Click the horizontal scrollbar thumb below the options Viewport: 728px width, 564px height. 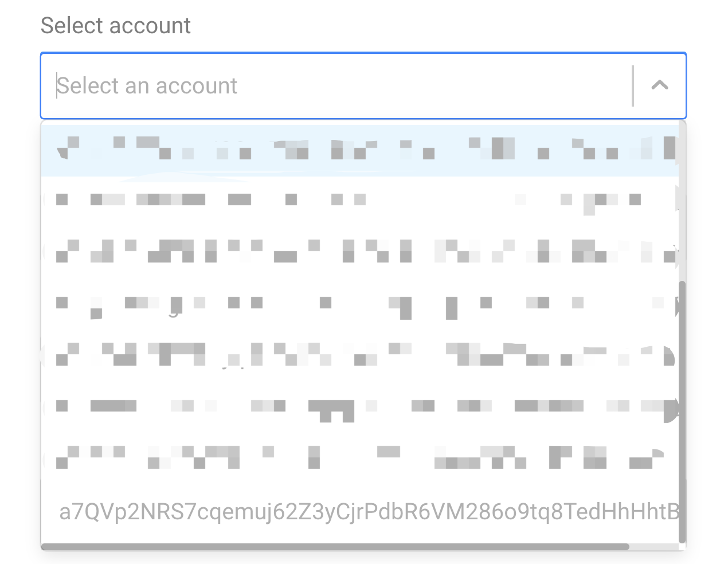click(335, 547)
